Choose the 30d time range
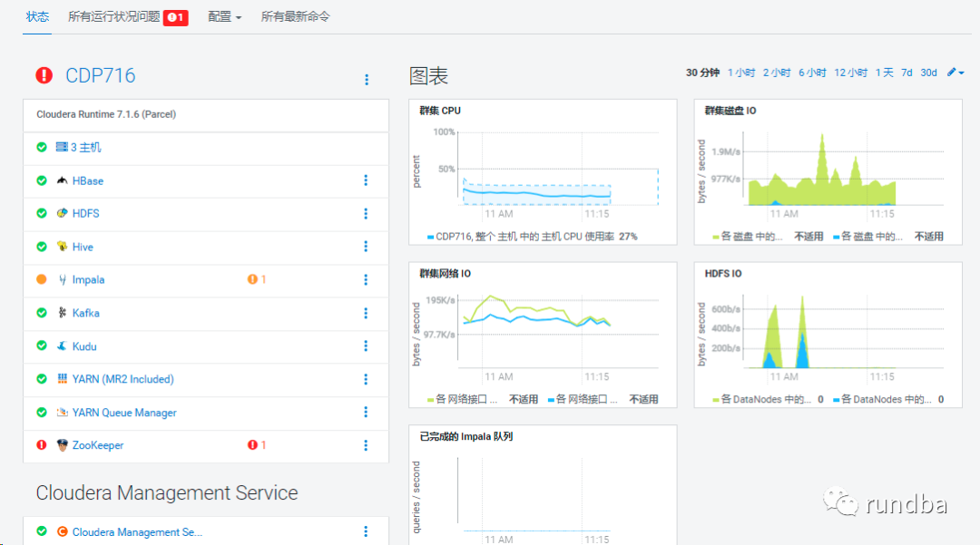 pos(928,73)
